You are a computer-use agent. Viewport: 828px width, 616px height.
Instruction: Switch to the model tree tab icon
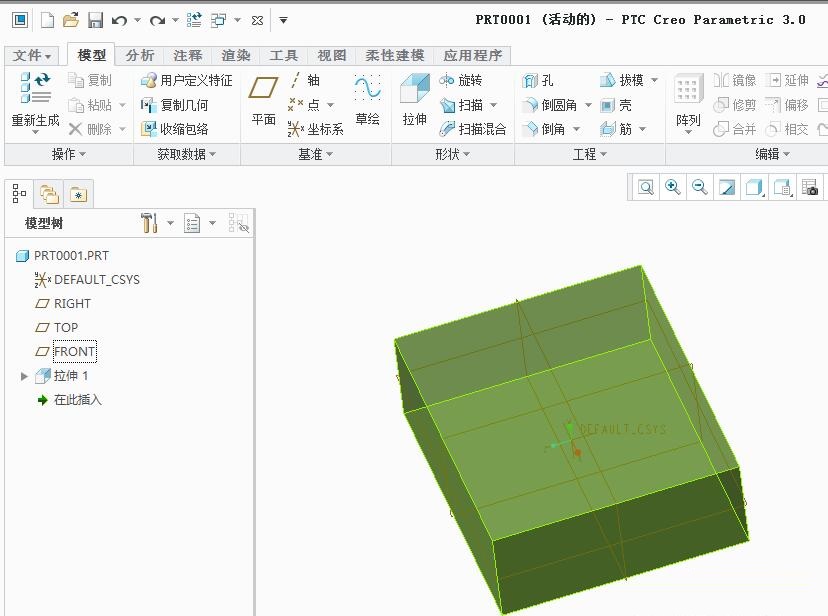tap(20, 194)
